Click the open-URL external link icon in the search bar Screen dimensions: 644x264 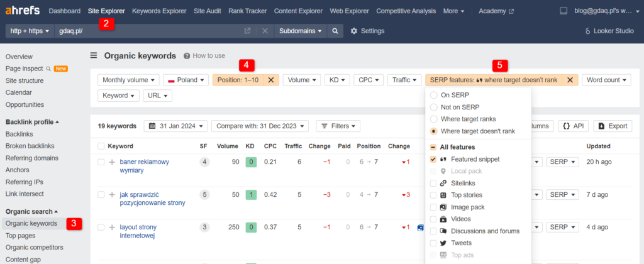pyautogui.click(x=247, y=31)
